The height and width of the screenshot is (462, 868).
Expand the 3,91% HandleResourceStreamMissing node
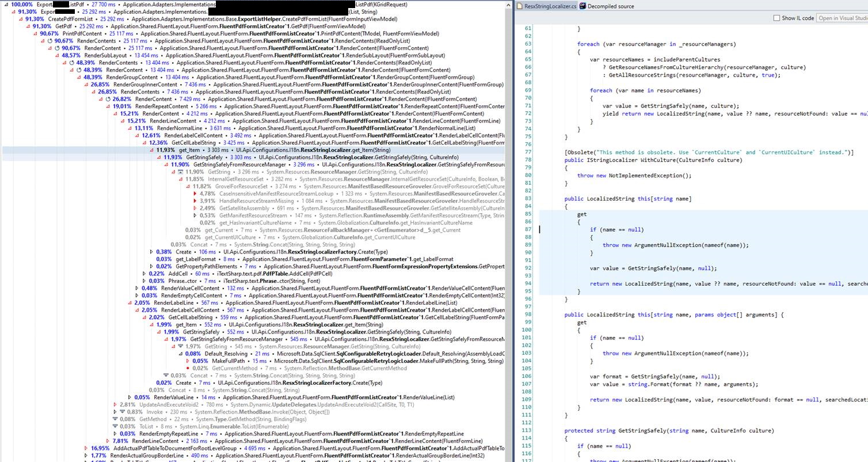pos(195,201)
